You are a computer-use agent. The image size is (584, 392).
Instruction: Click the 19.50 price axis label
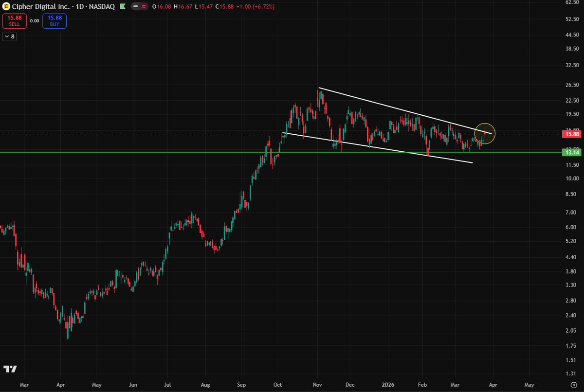coord(572,114)
